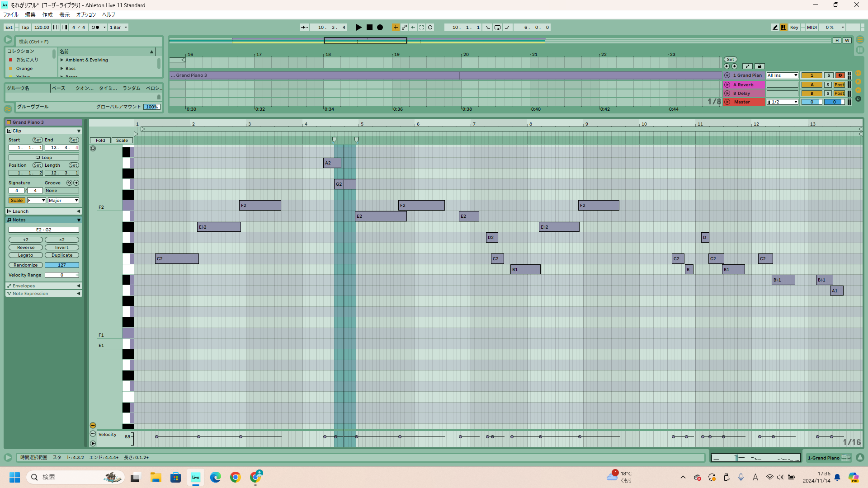
Task: Arm the Arrangement Record button
Action: pyautogui.click(x=380, y=28)
